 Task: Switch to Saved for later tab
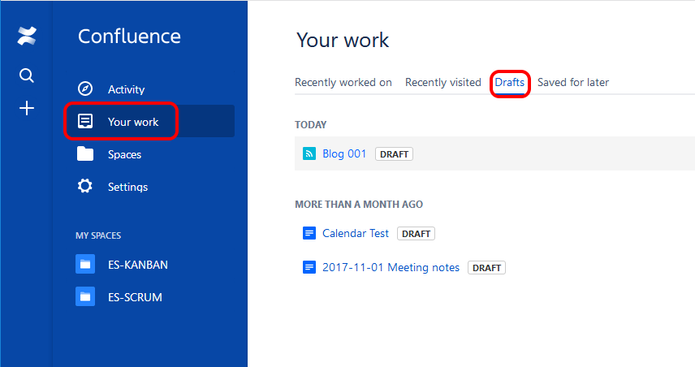coord(573,82)
